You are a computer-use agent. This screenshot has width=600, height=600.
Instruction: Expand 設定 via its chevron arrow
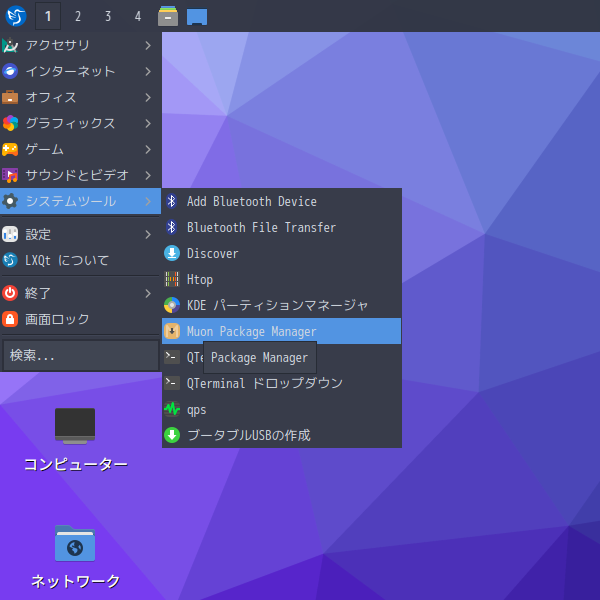(x=148, y=235)
